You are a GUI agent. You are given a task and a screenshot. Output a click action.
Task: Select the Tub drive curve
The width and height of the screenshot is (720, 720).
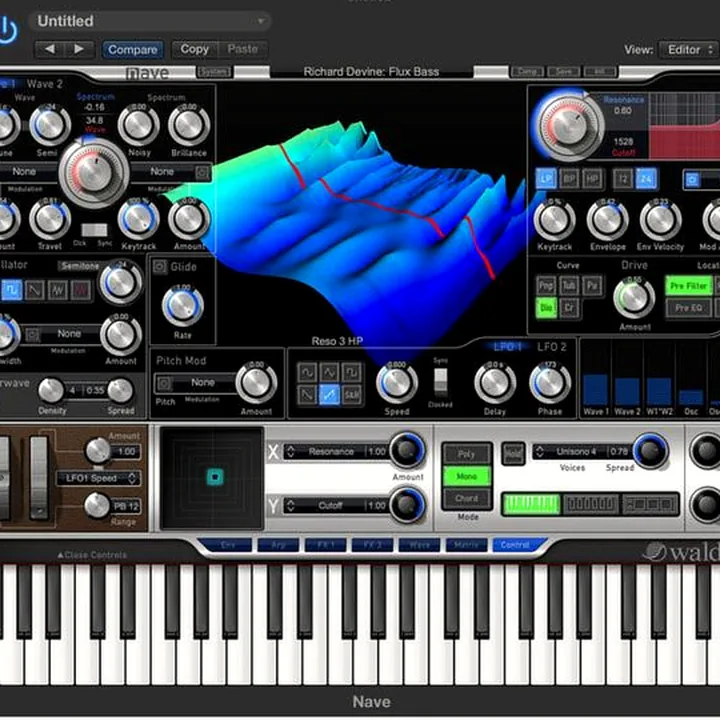[x=569, y=286]
